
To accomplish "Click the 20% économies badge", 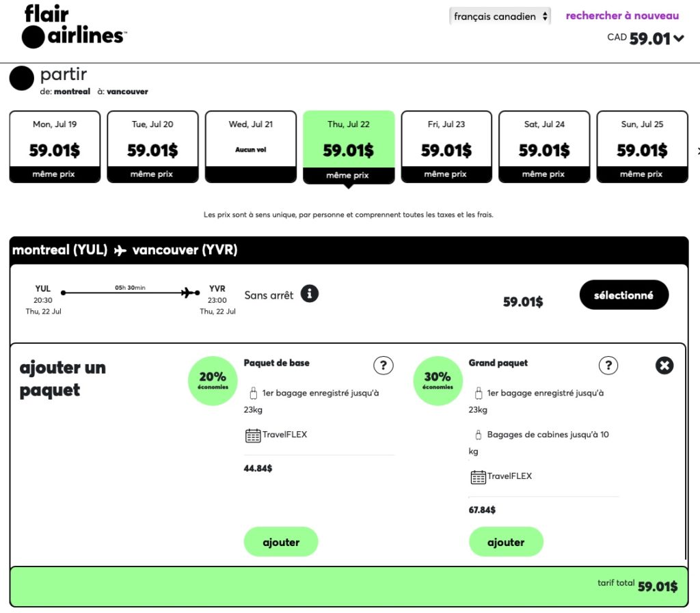I will [x=212, y=380].
